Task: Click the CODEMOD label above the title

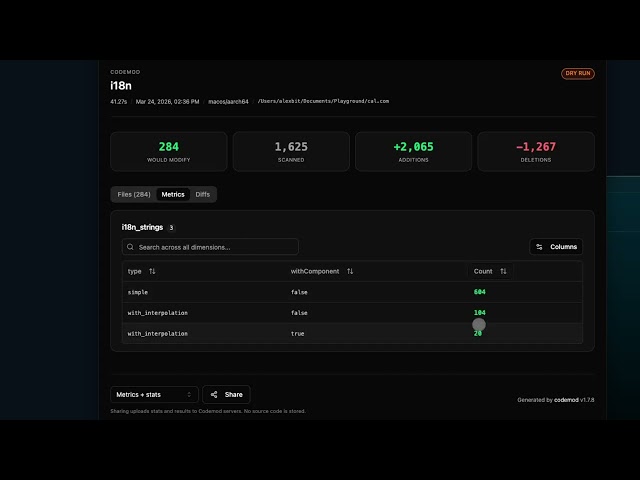Action: (x=125, y=72)
